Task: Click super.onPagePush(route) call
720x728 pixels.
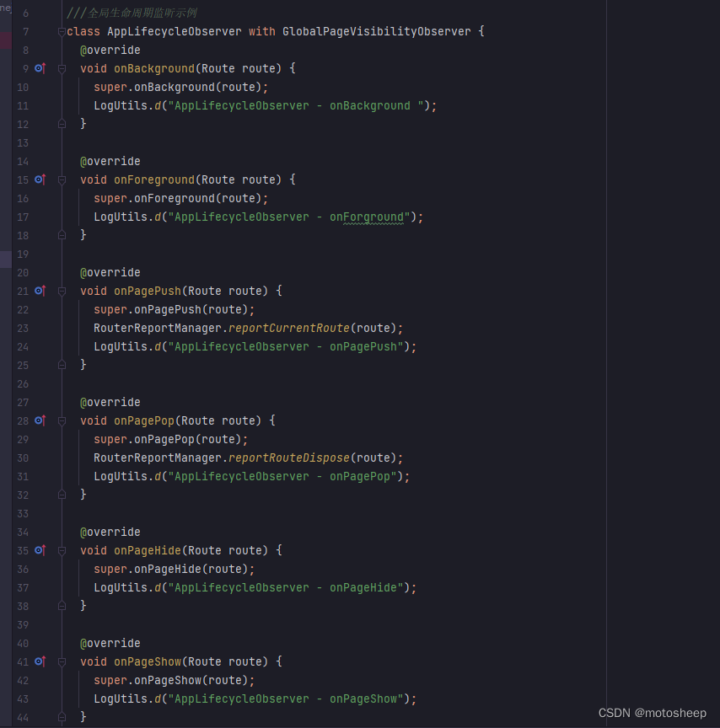Action: 175,310
